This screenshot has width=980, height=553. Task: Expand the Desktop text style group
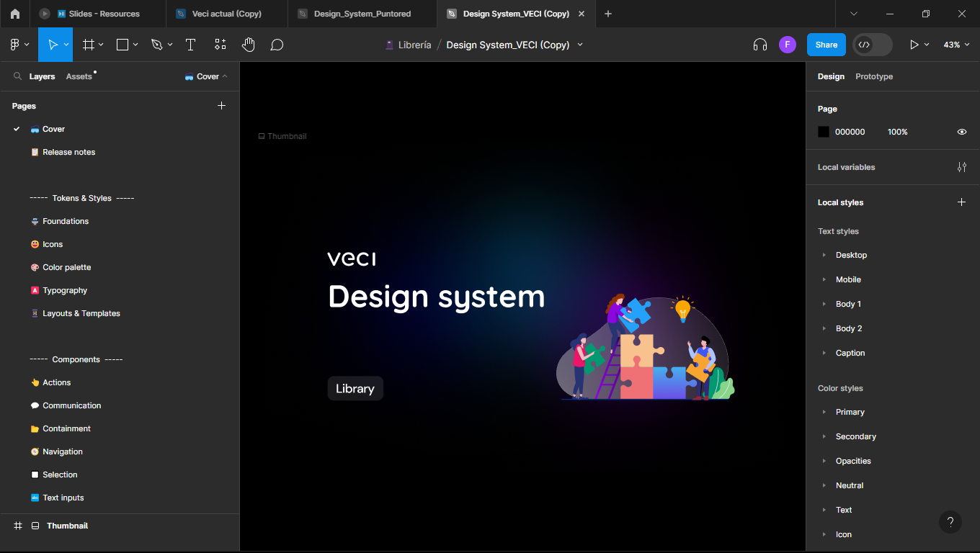point(824,255)
